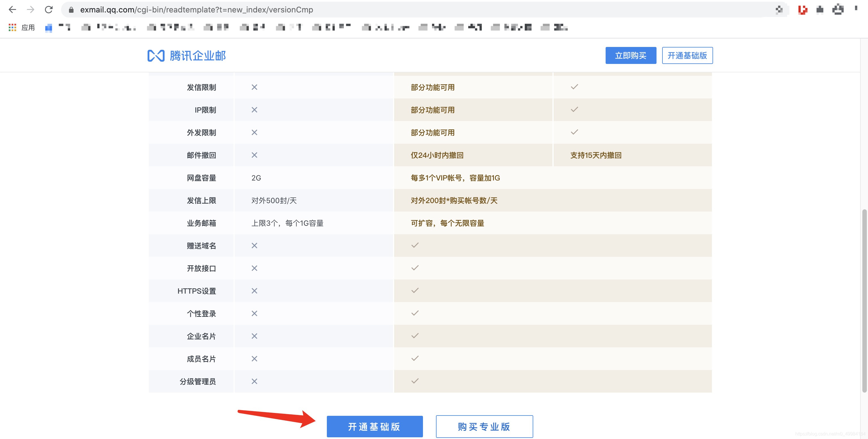868x439 pixels.
Task: Click the browser back arrow
Action: pyautogui.click(x=12, y=9)
